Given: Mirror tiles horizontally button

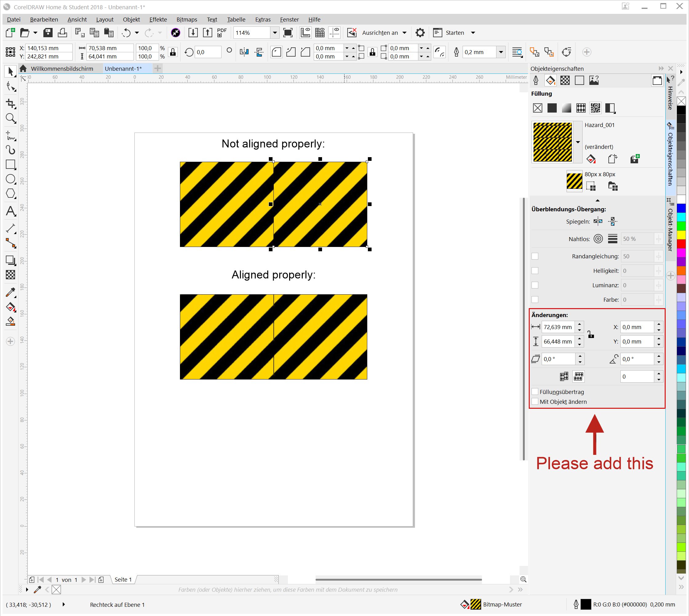Looking at the screenshot, I should 598,221.
